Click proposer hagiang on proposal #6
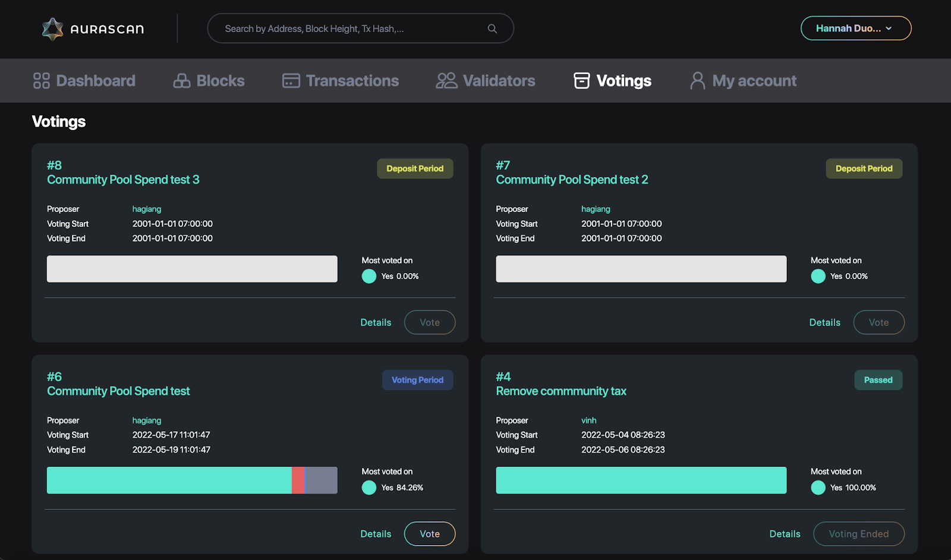This screenshot has height=560, width=951. (147, 420)
